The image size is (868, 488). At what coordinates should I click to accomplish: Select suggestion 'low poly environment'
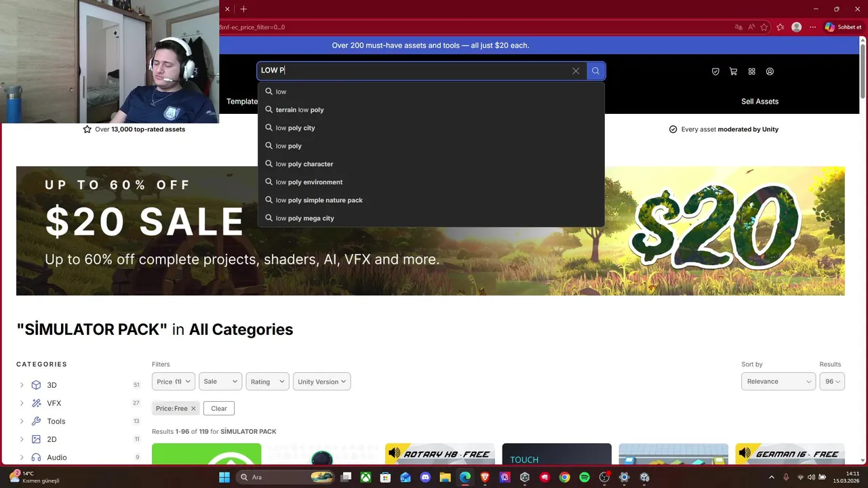431,182
